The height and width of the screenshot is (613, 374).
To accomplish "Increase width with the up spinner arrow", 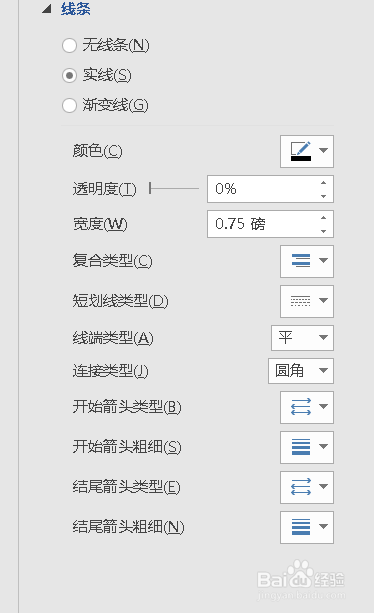I will [x=323, y=218].
